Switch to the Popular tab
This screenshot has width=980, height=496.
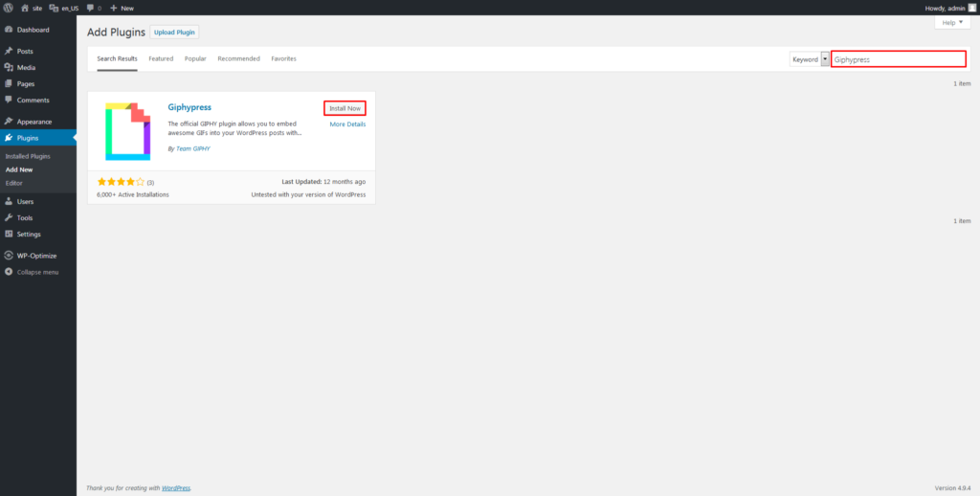click(x=195, y=58)
